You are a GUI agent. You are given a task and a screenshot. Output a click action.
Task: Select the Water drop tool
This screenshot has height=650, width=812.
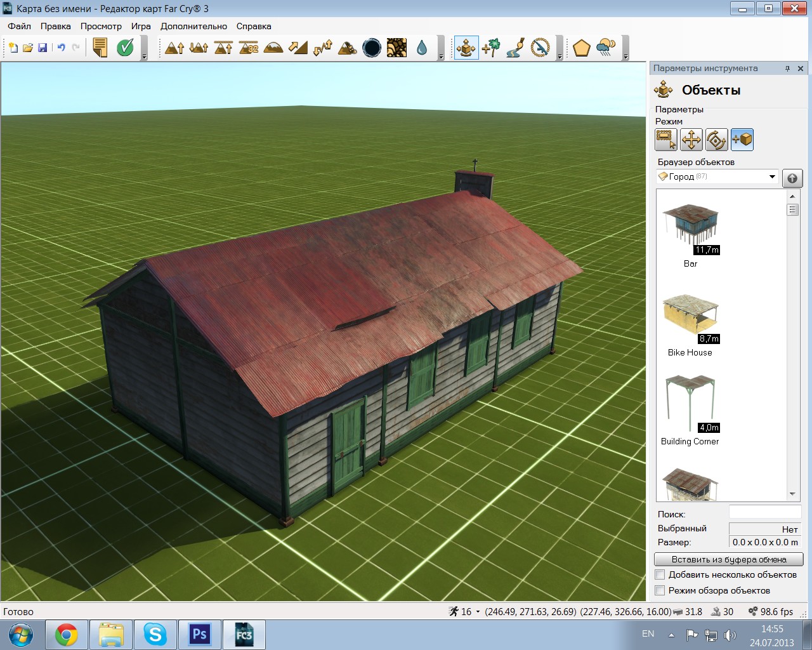click(422, 48)
